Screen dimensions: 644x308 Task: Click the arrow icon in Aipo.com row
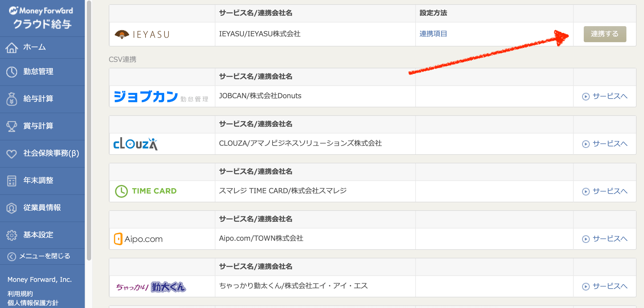click(586, 239)
